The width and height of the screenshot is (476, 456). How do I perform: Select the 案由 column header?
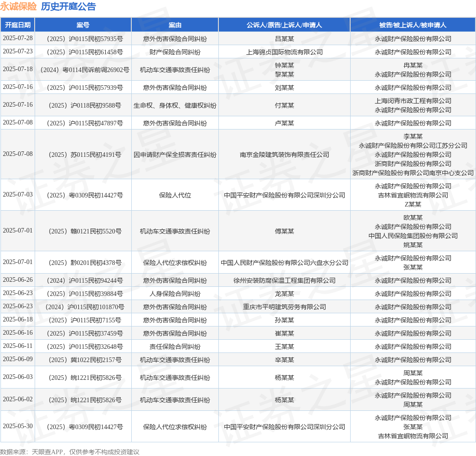point(175,25)
